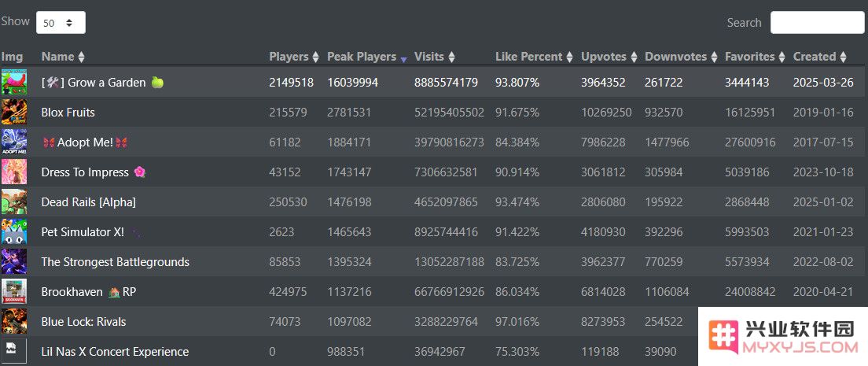This screenshot has height=366, width=868.
Task: Open the Adopt Me! game name
Action: click(x=85, y=142)
